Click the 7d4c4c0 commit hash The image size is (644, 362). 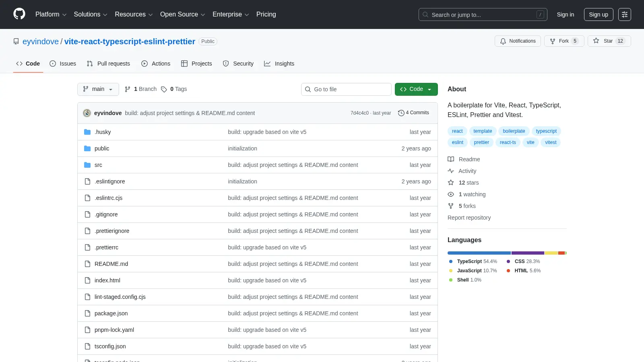tap(359, 113)
